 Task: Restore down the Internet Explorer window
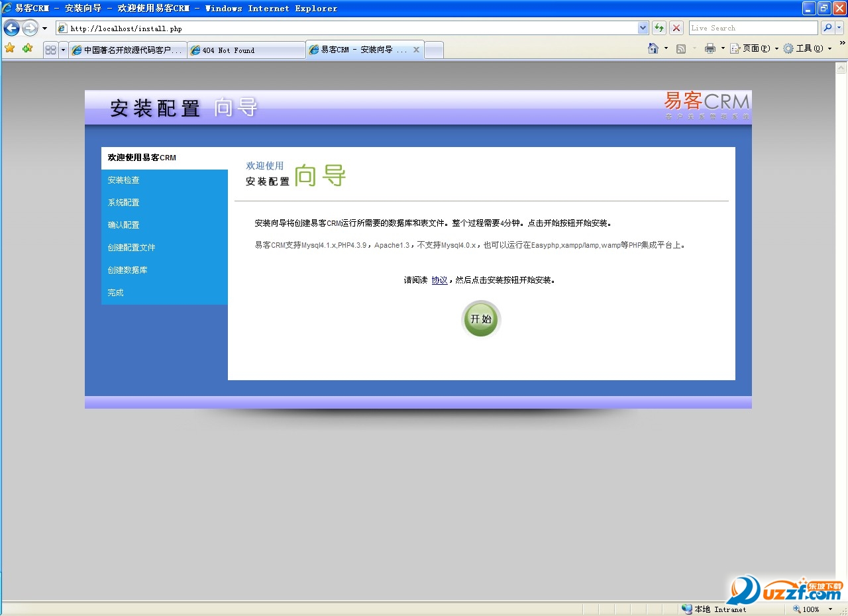[824, 8]
